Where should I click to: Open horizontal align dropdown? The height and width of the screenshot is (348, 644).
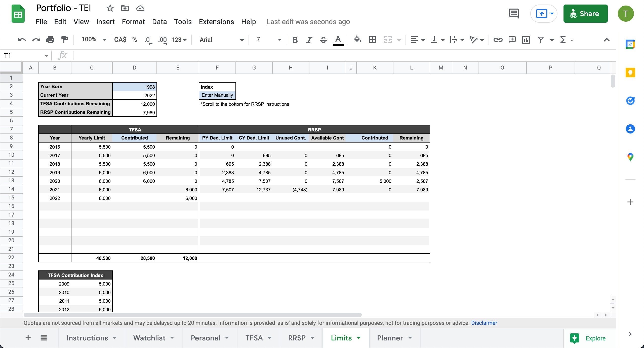(418, 40)
